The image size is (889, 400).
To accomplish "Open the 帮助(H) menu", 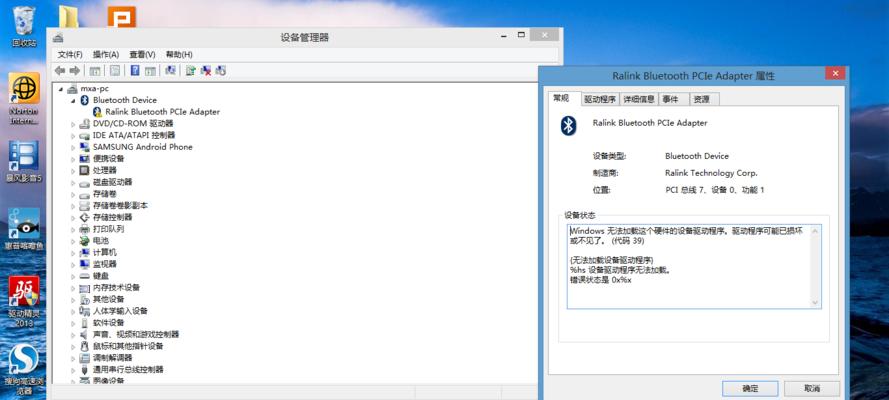I will point(179,54).
